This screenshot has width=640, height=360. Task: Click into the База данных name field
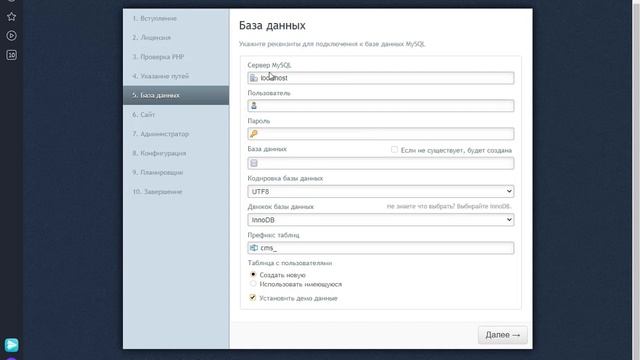click(380, 163)
